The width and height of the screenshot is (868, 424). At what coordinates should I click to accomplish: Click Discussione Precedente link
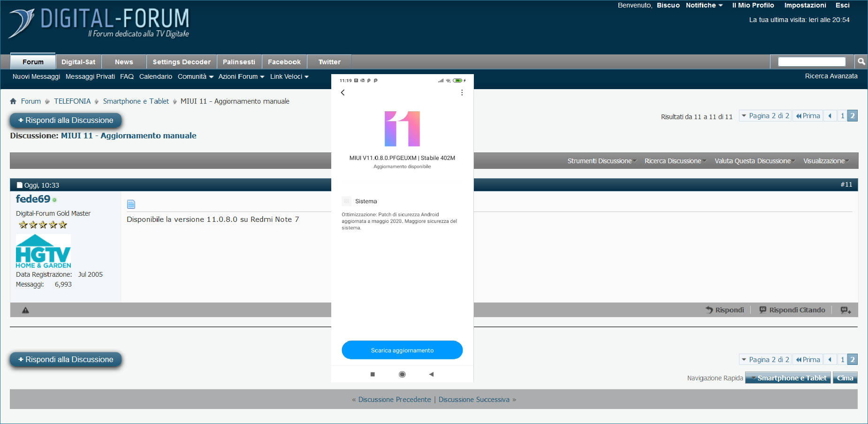pos(395,400)
